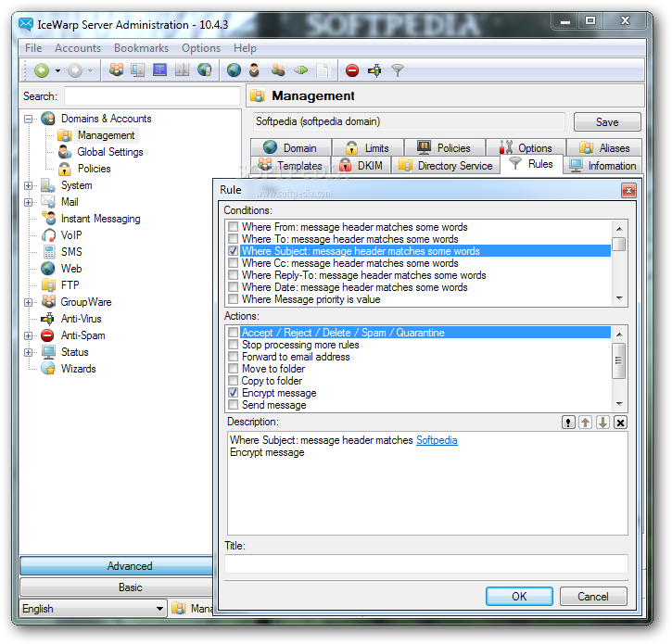Uncheck Where Subject message header condition

tap(234, 251)
